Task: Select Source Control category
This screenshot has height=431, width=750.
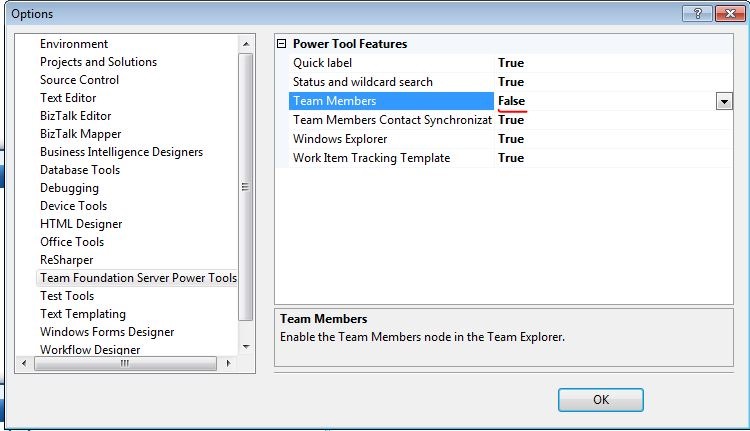Action: click(x=79, y=80)
